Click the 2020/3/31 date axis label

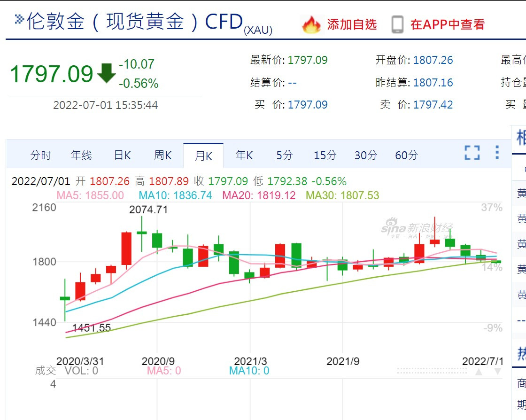pos(80,361)
